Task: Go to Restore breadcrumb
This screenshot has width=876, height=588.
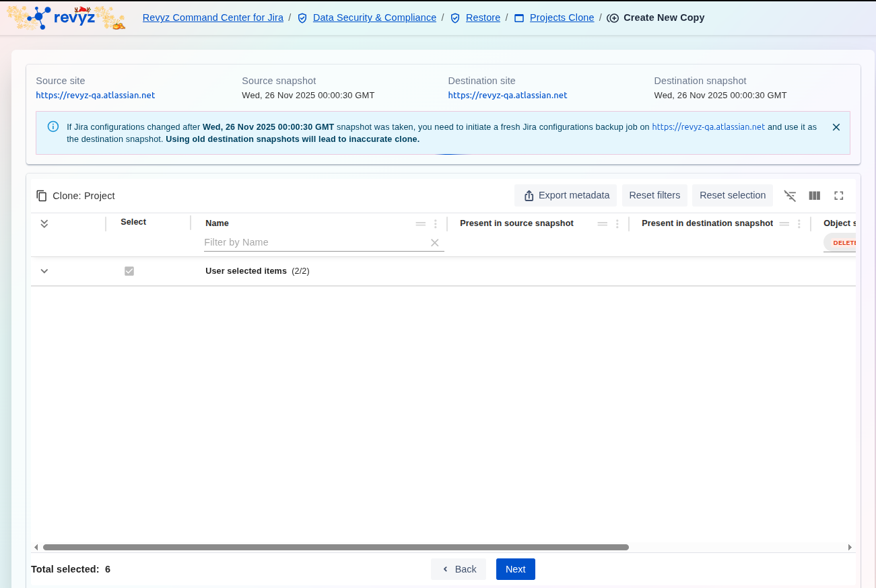Action: (x=483, y=17)
